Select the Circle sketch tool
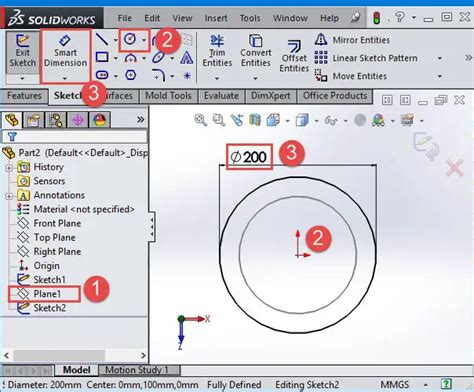 [x=130, y=39]
